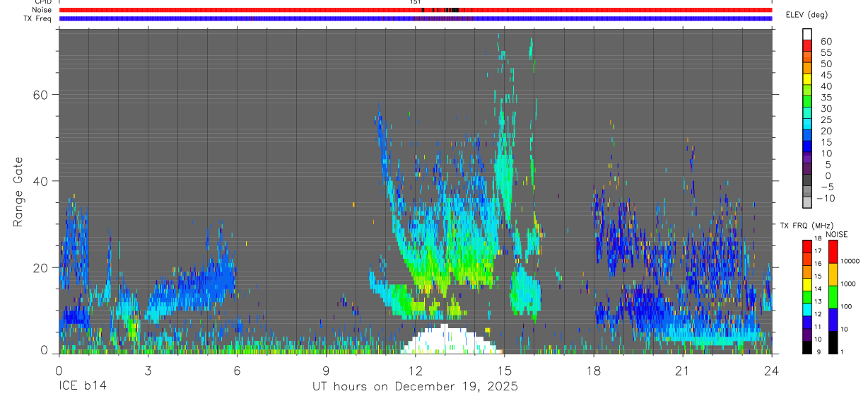868x401 pixels.
Task: Click the yellow 45-degree elevation swatch
Action: pyautogui.click(x=808, y=79)
